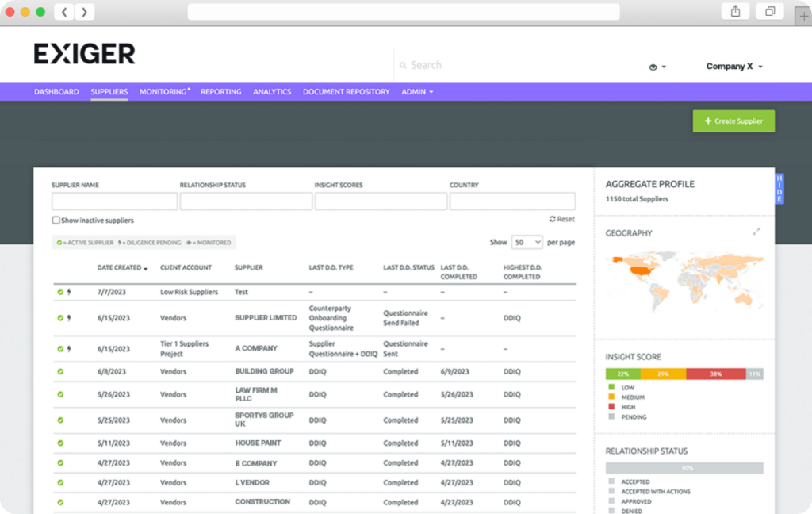Click the browser share icon
Viewport: 812px width, 514px height.
(x=735, y=11)
